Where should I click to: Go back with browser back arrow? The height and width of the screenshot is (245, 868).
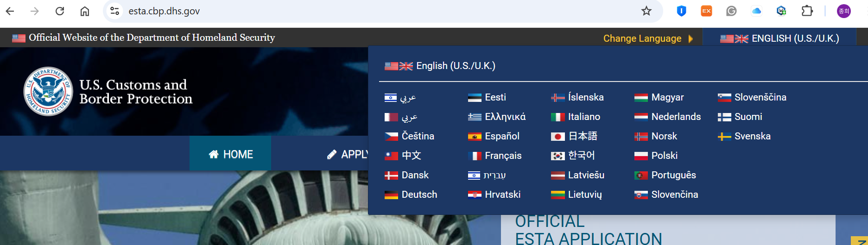10,11
